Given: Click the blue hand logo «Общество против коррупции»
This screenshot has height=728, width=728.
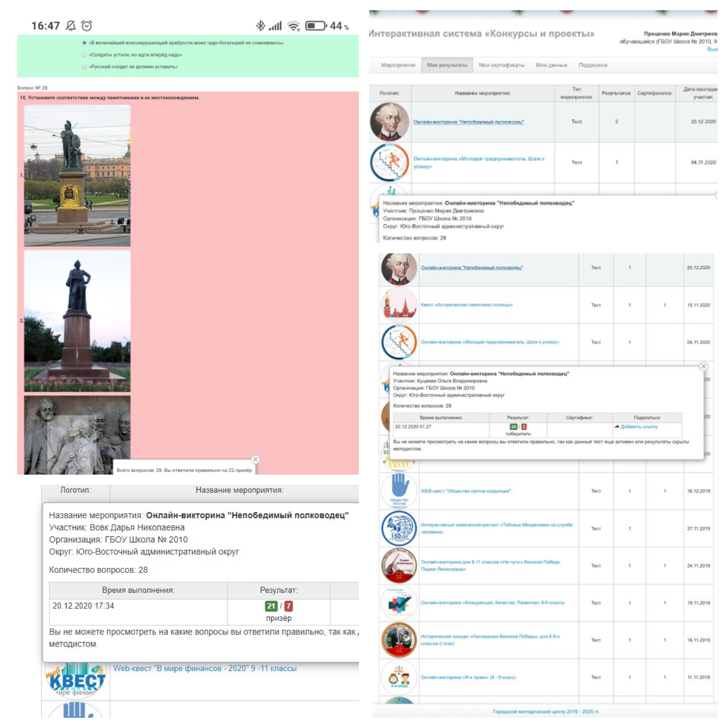Looking at the screenshot, I should coord(399,491).
